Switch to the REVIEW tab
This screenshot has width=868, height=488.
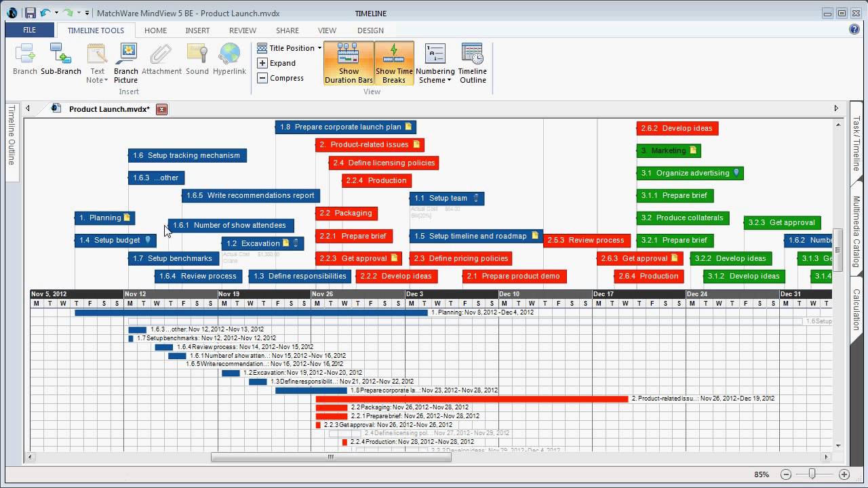tap(243, 30)
